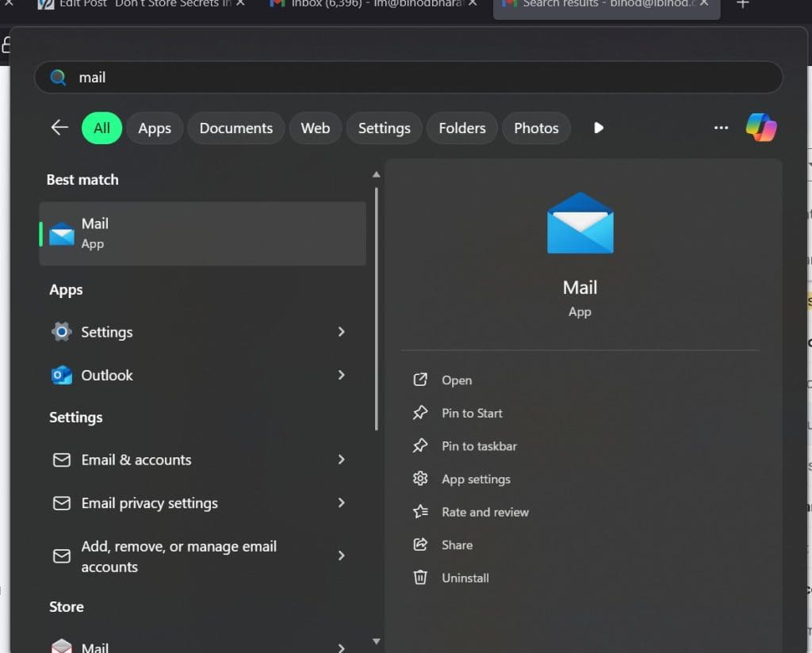Click the App settings gear icon
This screenshot has height=653, width=812.
(x=420, y=479)
